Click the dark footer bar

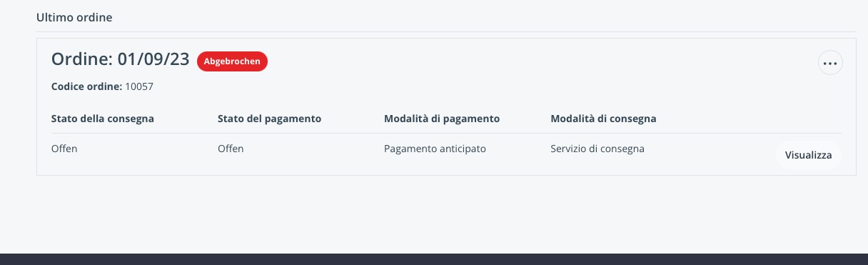[x=434, y=259]
